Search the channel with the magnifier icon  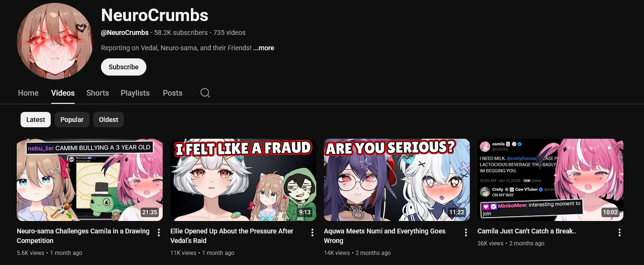click(205, 93)
